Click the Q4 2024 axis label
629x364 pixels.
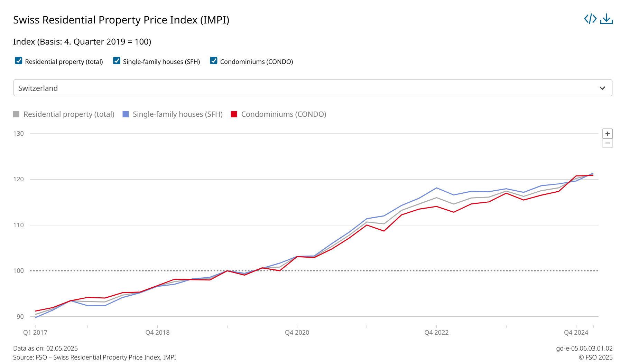click(576, 332)
